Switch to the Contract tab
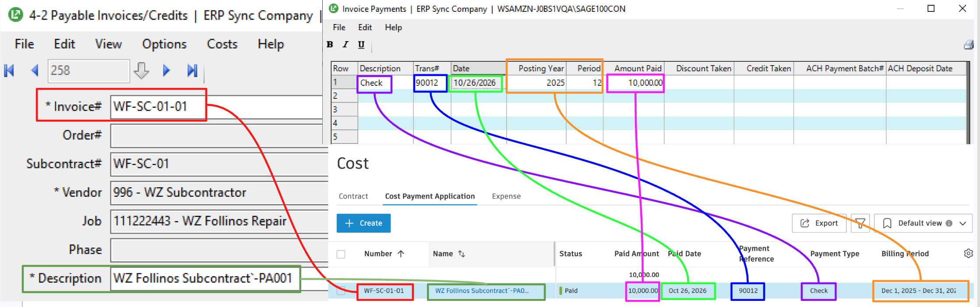This screenshot has height=307, width=980. pyautogui.click(x=353, y=196)
